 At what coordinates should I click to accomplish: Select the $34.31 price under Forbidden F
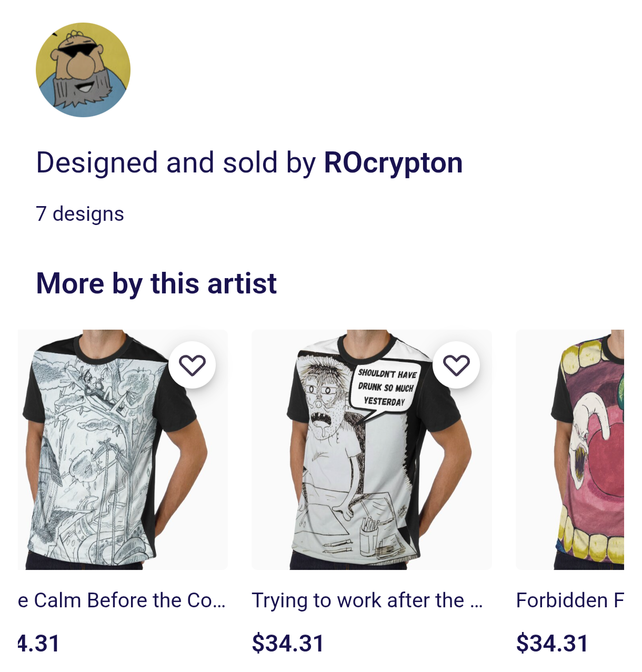(x=552, y=644)
